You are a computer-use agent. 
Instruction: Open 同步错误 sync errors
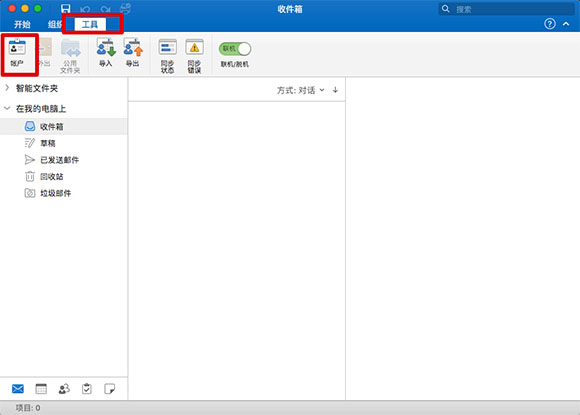point(194,56)
